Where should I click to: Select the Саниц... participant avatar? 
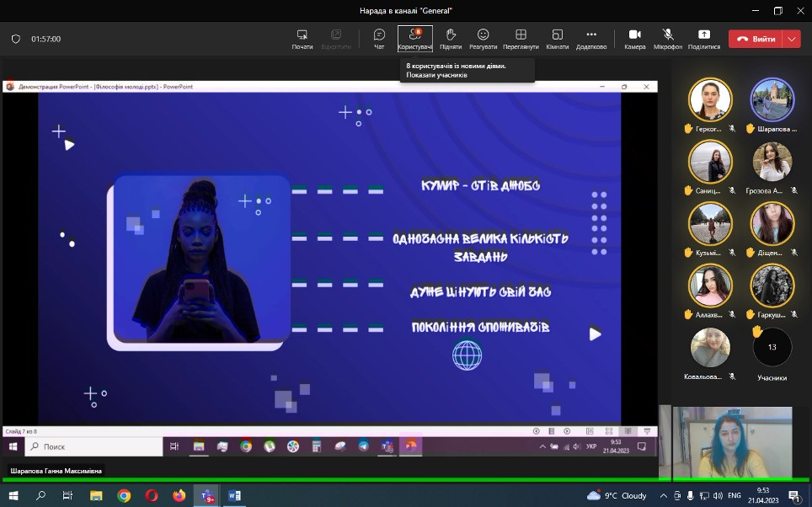(710, 162)
